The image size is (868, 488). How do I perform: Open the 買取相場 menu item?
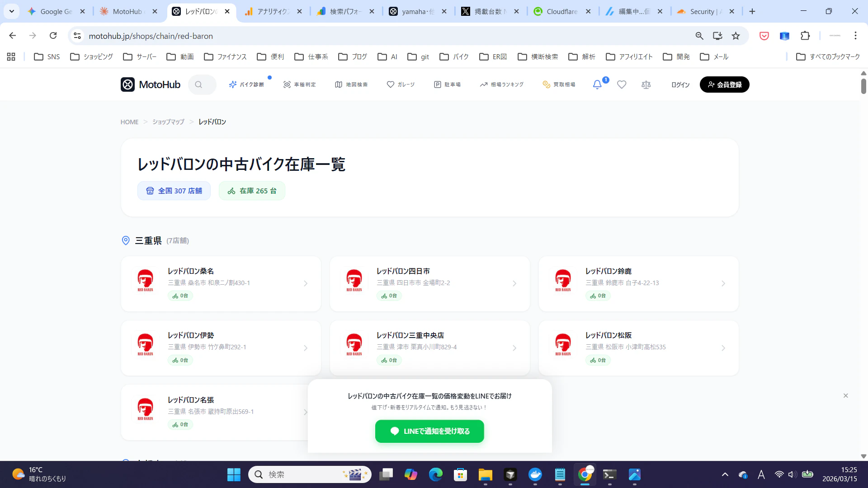point(559,84)
